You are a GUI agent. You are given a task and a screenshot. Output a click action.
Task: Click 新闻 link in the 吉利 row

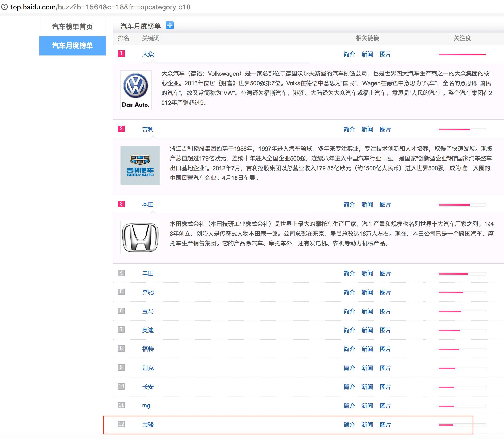(367, 129)
